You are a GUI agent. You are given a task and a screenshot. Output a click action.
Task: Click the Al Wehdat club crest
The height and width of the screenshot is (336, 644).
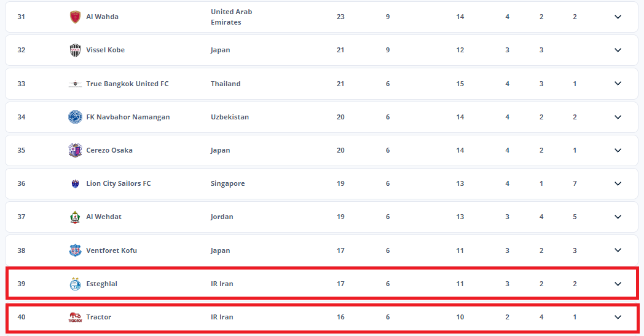click(75, 217)
